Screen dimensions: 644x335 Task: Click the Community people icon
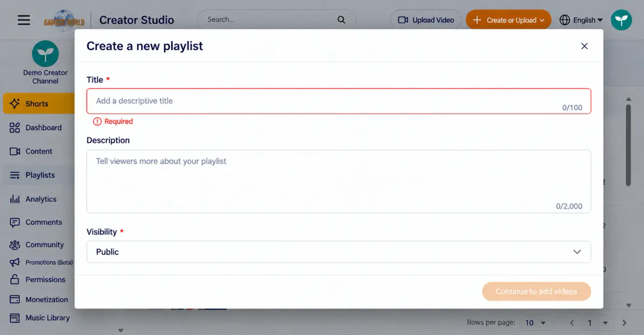click(15, 245)
